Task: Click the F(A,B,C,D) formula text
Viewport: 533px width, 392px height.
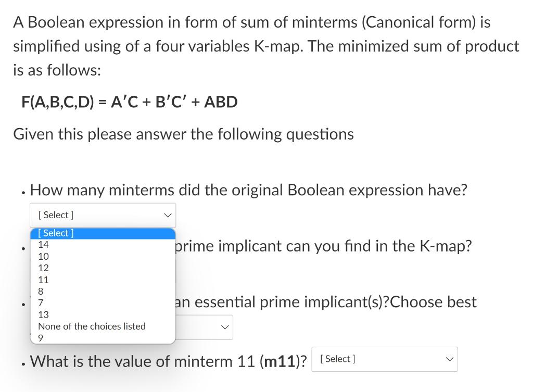Action: coord(129,102)
